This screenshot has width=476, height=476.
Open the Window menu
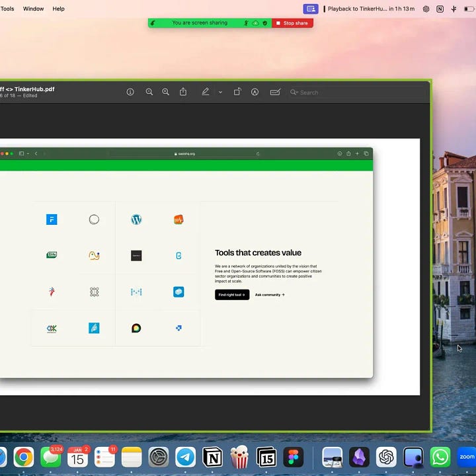[x=34, y=9]
